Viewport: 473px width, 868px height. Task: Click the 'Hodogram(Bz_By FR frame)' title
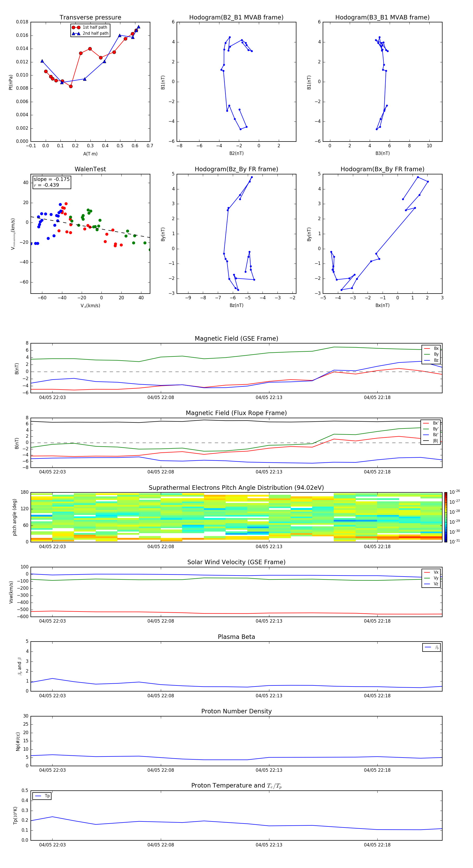coord(236,169)
